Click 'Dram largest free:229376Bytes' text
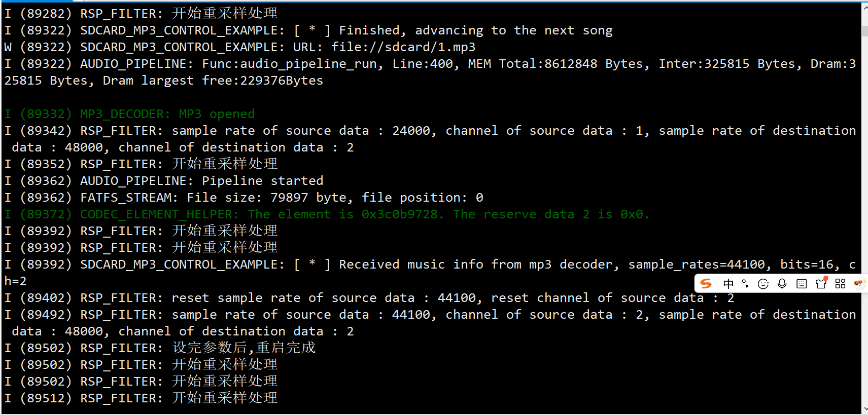The image size is (868, 415). point(213,81)
